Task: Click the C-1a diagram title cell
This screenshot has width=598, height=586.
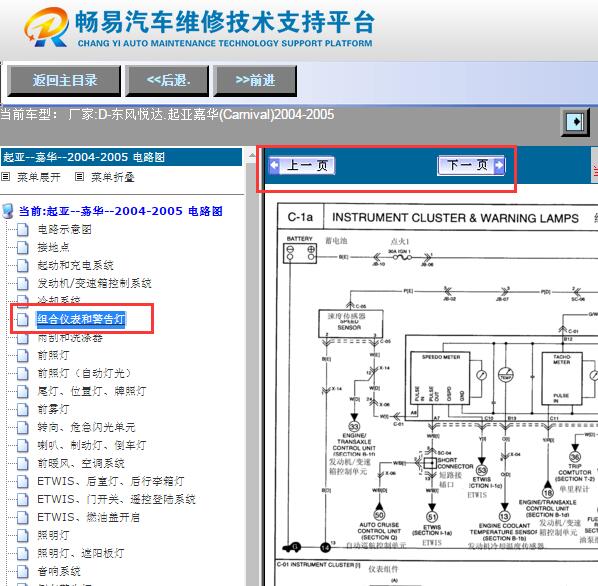Action: [300, 217]
